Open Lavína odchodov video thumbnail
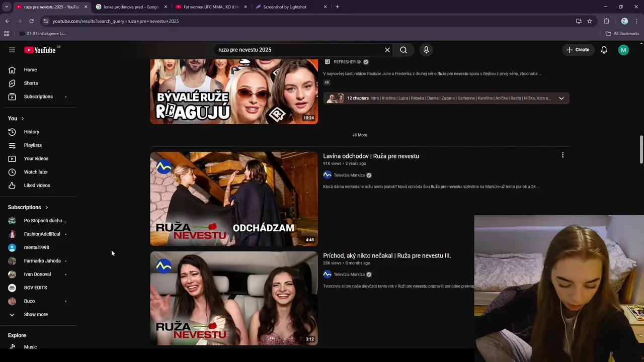The height and width of the screenshot is (362, 644). click(234, 199)
